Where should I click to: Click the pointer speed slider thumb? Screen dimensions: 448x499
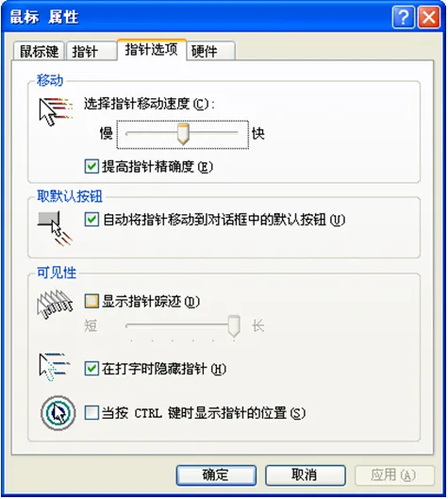(x=183, y=134)
